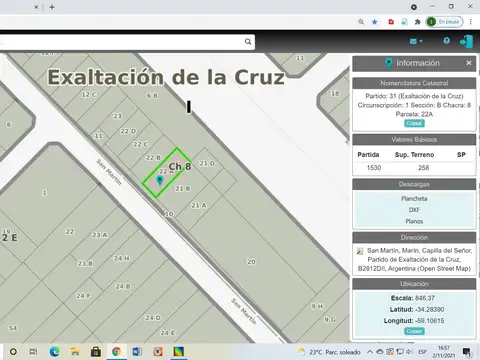Click the red extension icon in Chrome toolbar
Viewport: 480px width, 360px height.
pos(391,22)
